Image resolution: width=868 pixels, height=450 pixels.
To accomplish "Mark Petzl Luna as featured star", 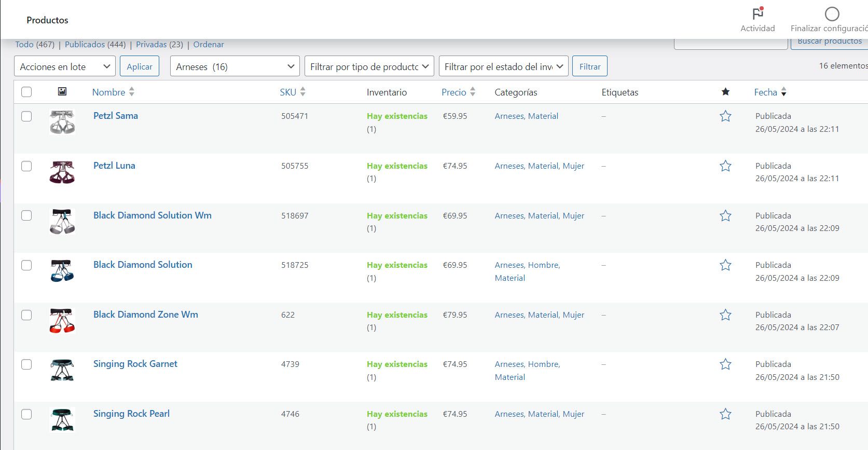I will [x=725, y=166].
